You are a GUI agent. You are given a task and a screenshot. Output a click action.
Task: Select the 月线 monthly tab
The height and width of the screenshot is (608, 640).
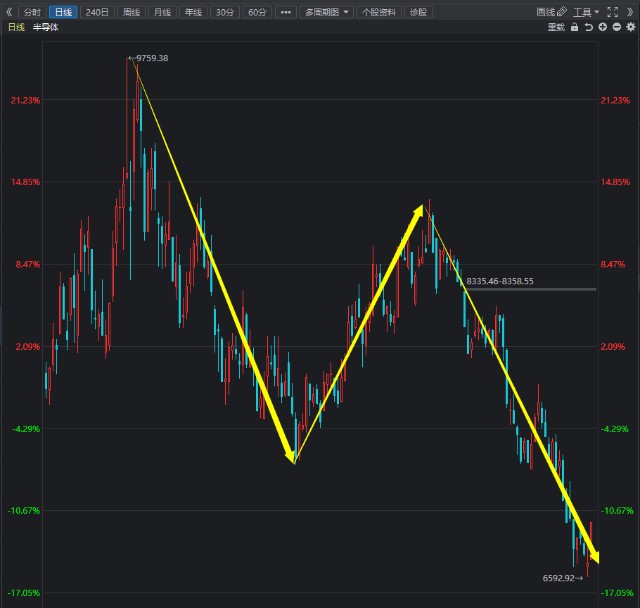tap(162, 12)
